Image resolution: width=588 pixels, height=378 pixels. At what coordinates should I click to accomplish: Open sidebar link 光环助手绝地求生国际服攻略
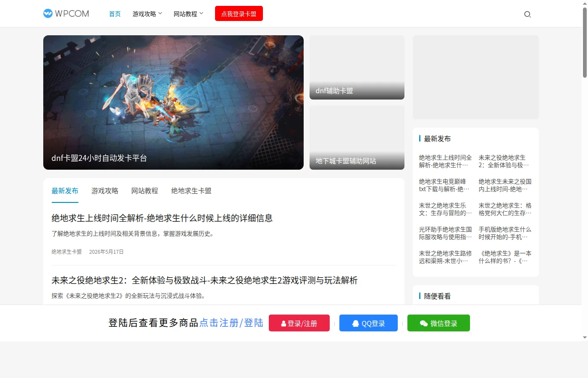(446, 233)
